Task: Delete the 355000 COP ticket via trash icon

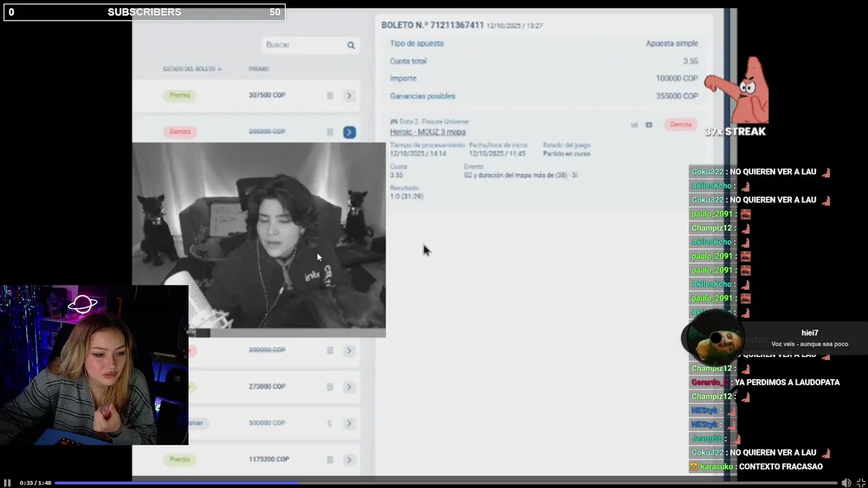Action: click(330, 132)
